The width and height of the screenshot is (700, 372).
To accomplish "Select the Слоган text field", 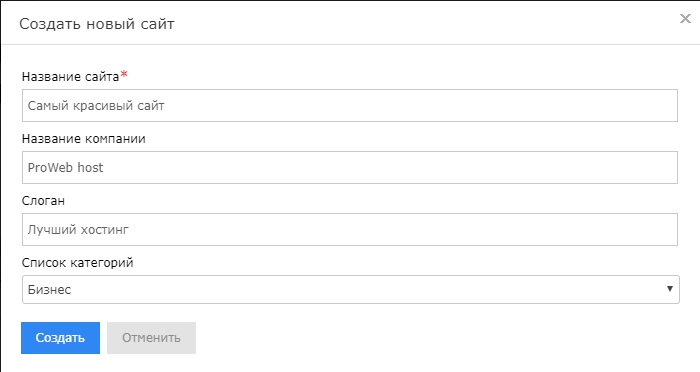I will click(350, 230).
